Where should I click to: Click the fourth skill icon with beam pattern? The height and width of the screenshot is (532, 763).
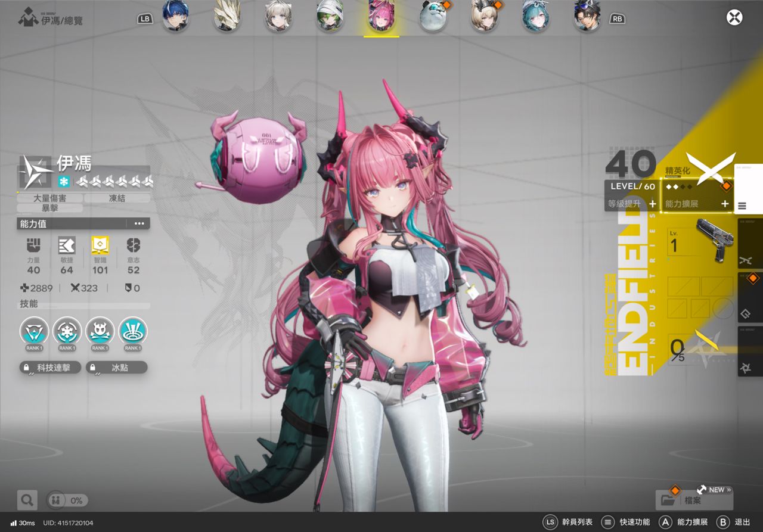tap(132, 331)
